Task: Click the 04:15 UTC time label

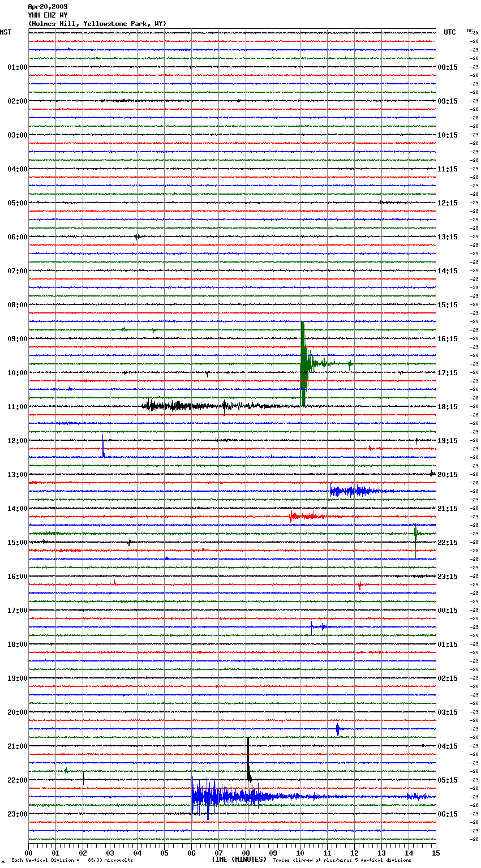Action: tap(448, 746)
